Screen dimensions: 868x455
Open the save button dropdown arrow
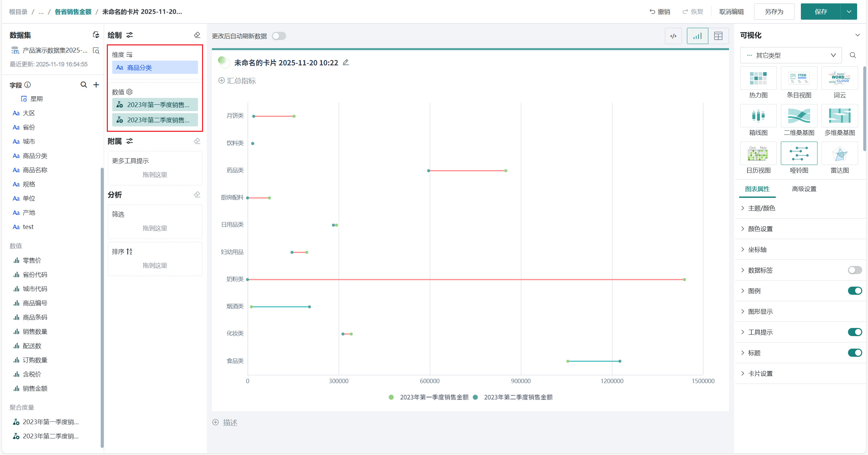tap(849, 12)
